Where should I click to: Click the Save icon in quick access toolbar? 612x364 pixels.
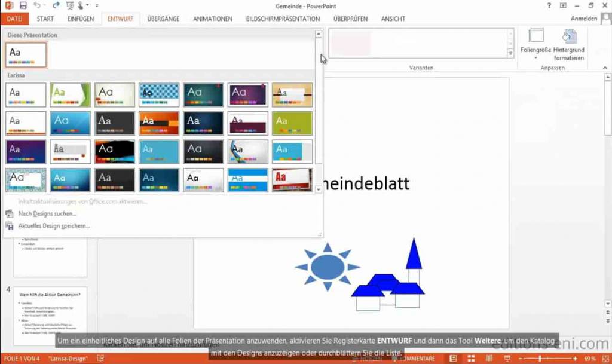point(23,5)
